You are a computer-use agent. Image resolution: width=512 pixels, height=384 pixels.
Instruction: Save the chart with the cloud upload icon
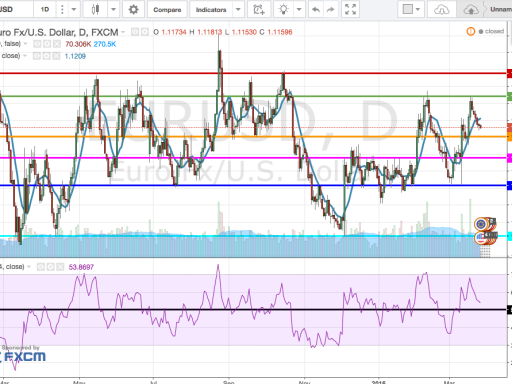(471, 9)
